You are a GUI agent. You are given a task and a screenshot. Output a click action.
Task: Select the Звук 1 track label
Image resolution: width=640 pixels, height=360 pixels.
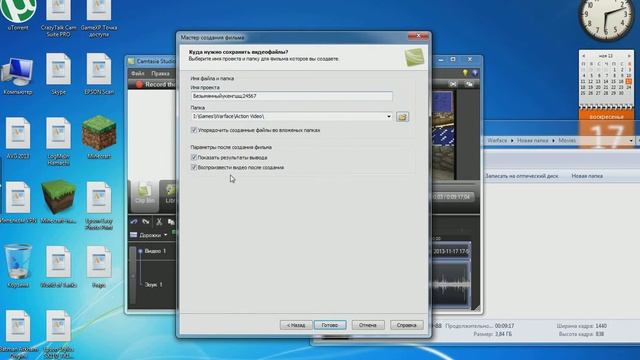click(154, 284)
